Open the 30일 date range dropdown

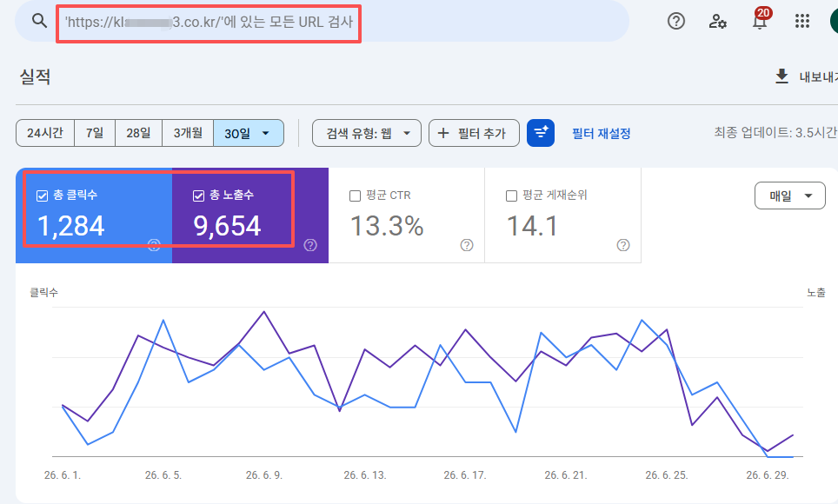pos(249,133)
